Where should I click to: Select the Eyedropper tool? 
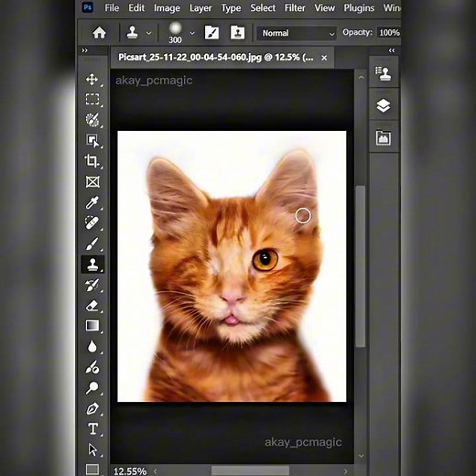click(92, 202)
